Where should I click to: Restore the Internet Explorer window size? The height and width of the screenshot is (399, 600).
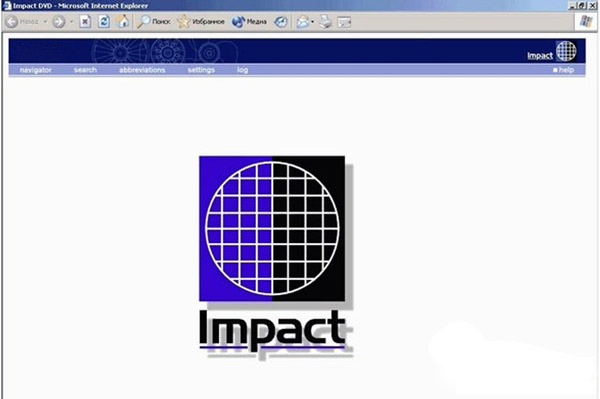coord(582,5)
